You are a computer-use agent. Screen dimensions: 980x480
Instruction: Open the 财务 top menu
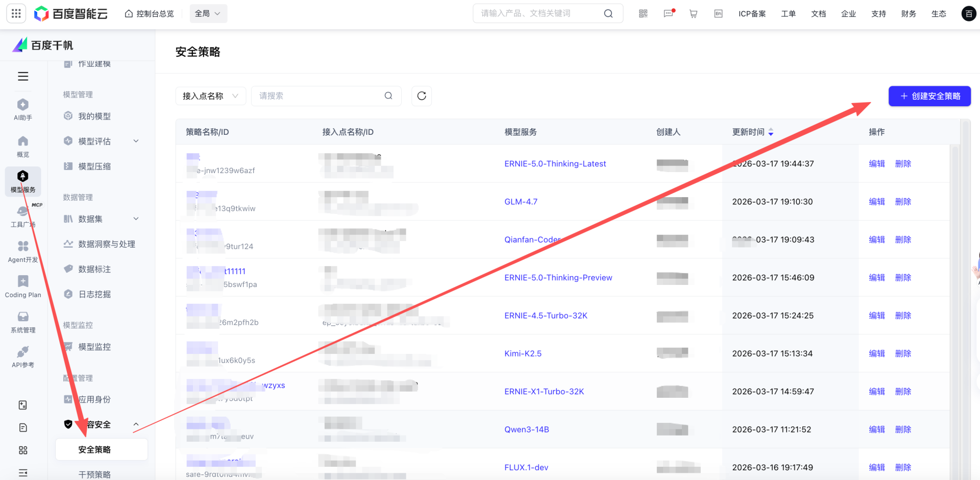(909, 14)
